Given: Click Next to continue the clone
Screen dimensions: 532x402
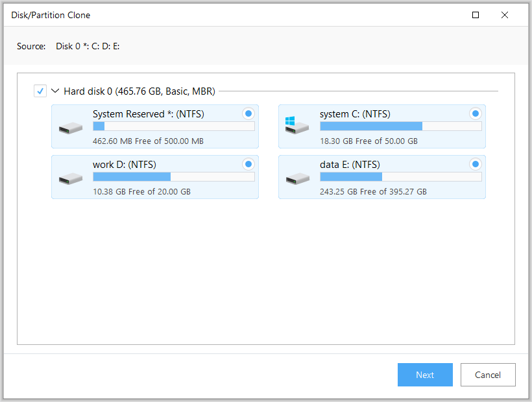Looking at the screenshot, I should coord(425,375).
